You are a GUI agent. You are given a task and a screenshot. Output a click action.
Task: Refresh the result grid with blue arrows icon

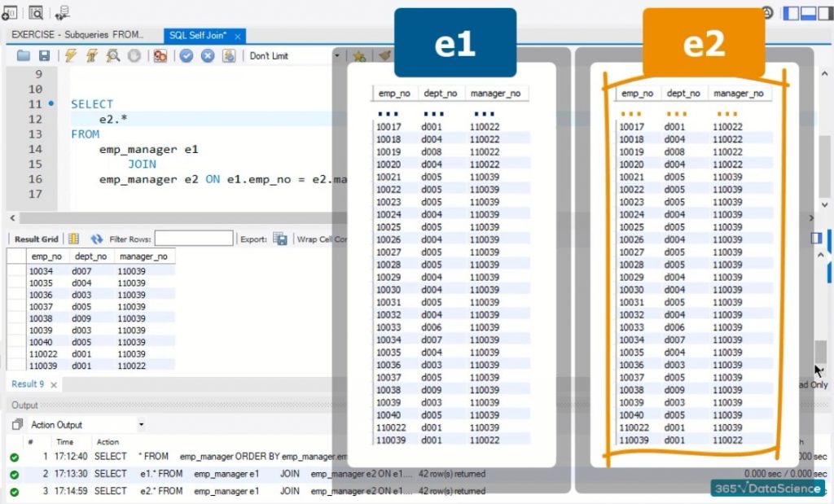pos(98,239)
